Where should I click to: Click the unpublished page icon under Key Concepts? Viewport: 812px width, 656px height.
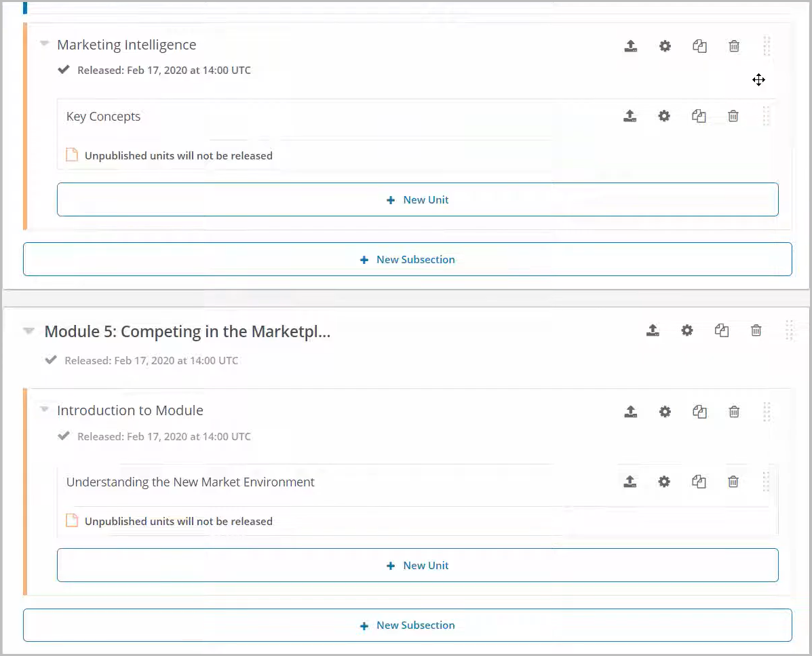click(72, 155)
